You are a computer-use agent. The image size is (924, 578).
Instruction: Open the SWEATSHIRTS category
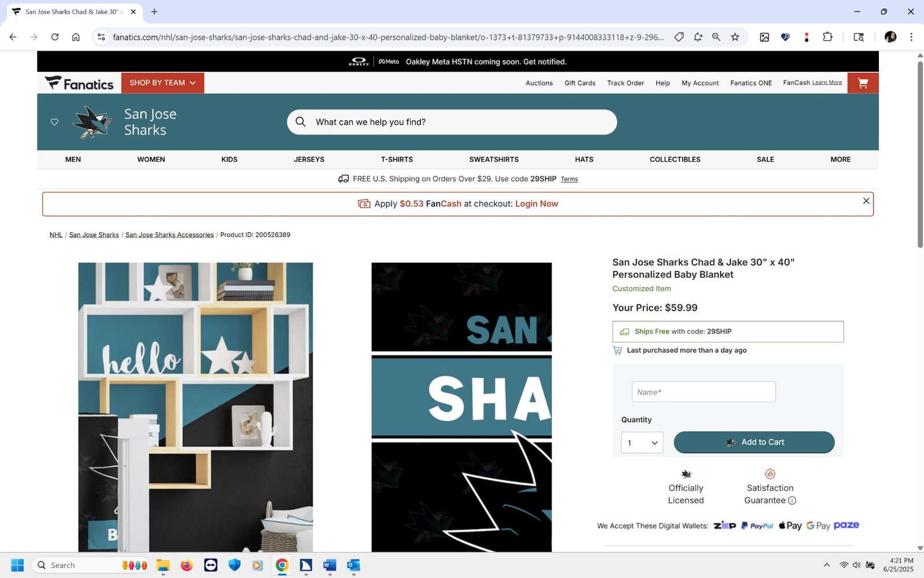(494, 160)
